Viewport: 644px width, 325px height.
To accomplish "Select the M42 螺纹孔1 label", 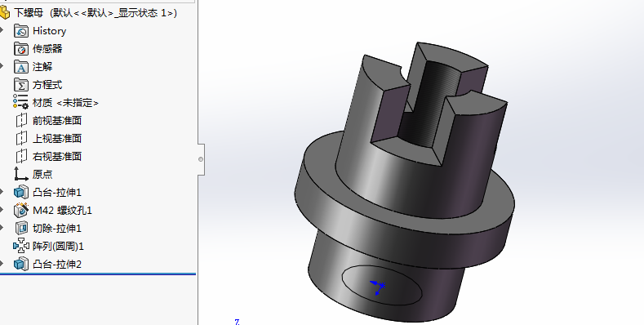I will [x=62, y=211].
